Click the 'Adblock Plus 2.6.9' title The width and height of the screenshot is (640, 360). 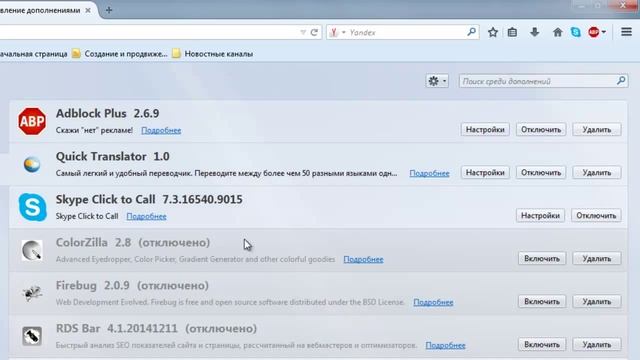[107, 113]
